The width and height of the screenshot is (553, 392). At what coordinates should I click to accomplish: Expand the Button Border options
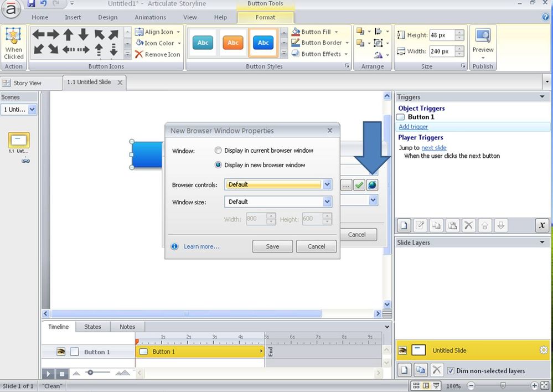pos(347,43)
